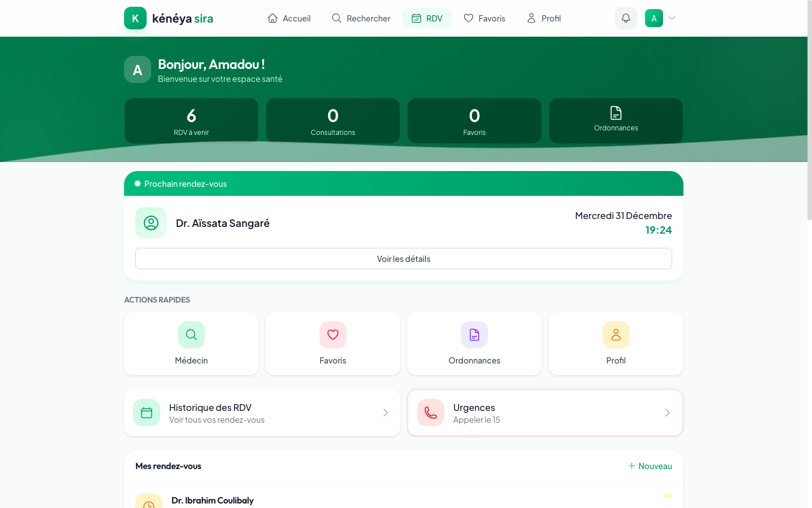Click the ACTIONS RAPIDES section label
Viewport: 812px width, 508px height.
click(157, 300)
